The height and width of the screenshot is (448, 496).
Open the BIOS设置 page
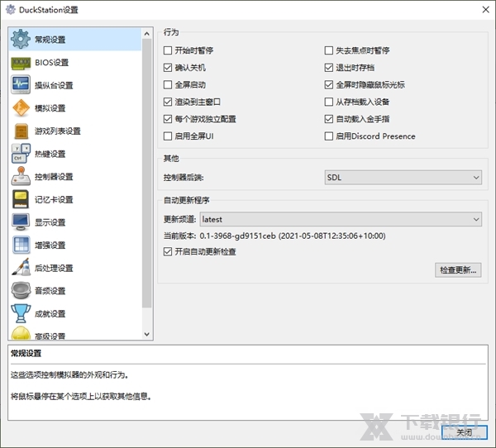tap(74, 63)
